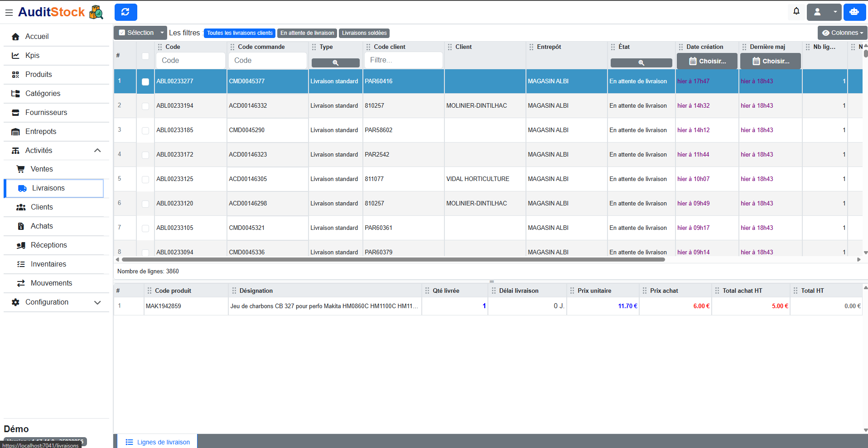868x448 pixels.
Task: Tick the checkbox for row ABL00233194
Action: pyautogui.click(x=145, y=106)
